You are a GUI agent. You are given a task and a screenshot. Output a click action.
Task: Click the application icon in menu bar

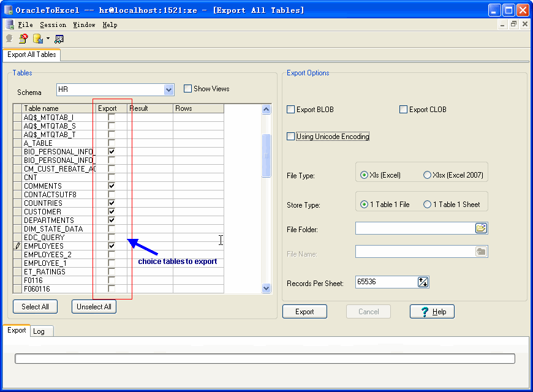click(10, 24)
